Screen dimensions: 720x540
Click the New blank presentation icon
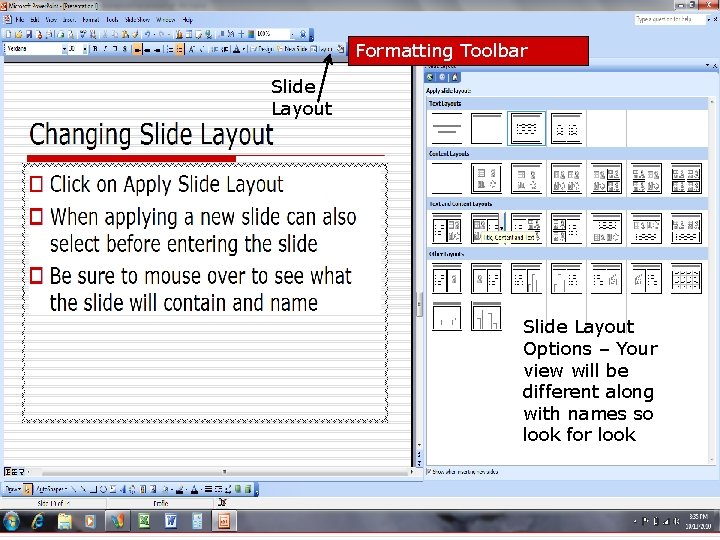tap(9, 34)
